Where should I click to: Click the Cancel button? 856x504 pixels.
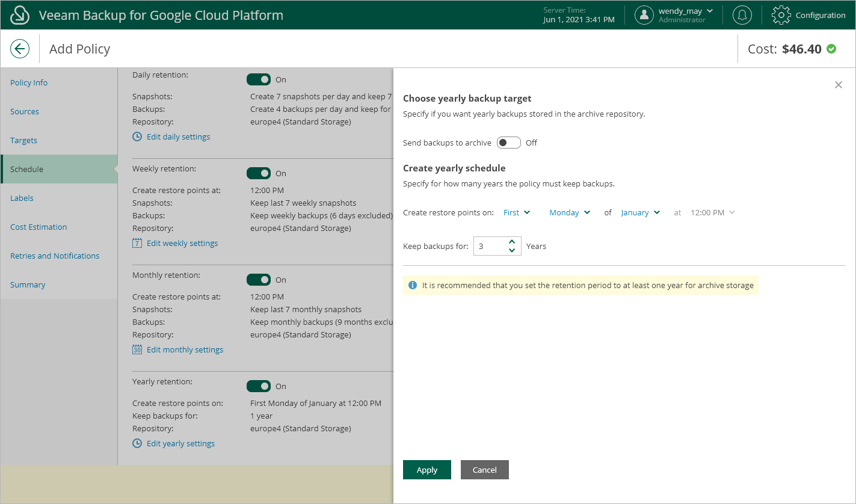click(485, 470)
